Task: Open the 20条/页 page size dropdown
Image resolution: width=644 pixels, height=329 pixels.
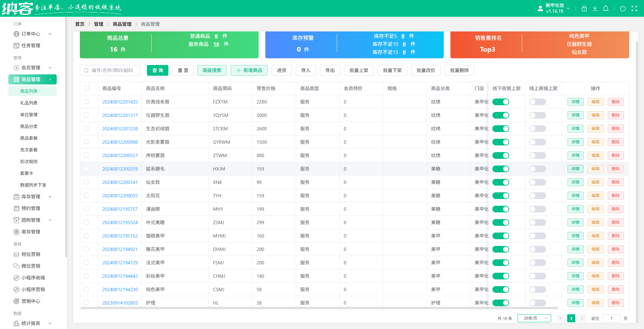Action: [534, 318]
